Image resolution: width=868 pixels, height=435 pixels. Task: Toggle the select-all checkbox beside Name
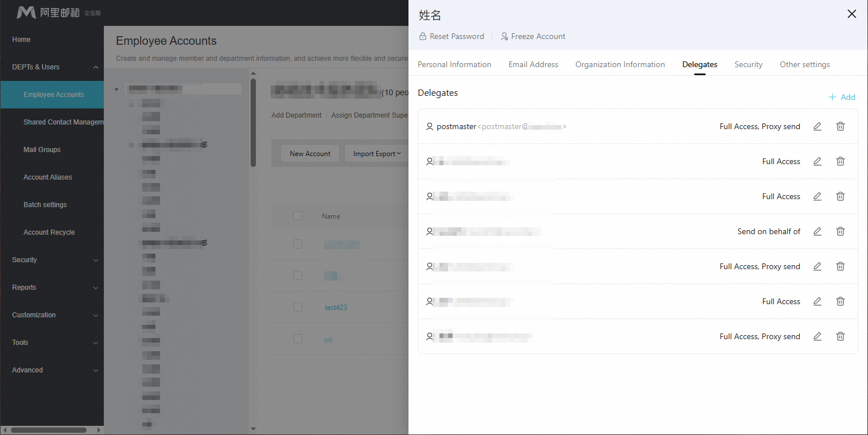[297, 216]
